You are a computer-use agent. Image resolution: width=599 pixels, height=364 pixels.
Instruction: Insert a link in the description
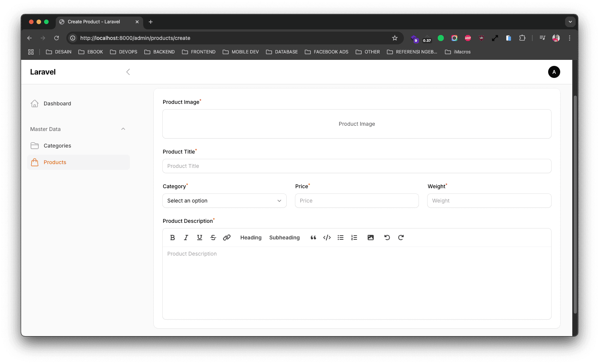(x=227, y=238)
